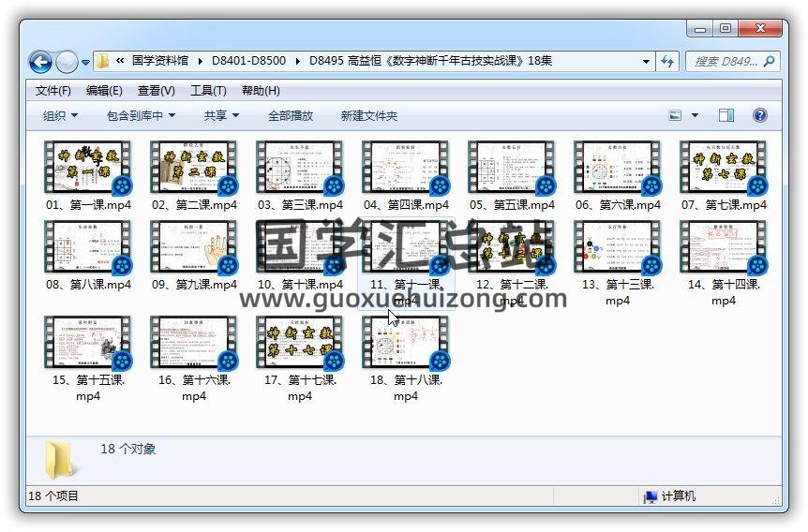
Task: Open the 组织 dropdown
Action: [x=60, y=115]
